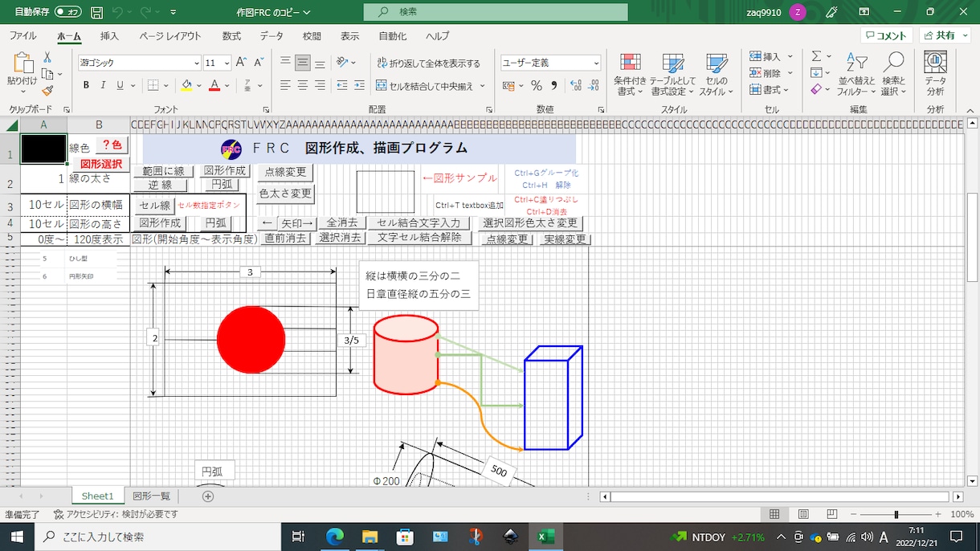This screenshot has height=551, width=980.
Task: Click the new sheet plus button
Action: pyautogui.click(x=208, y=496)
